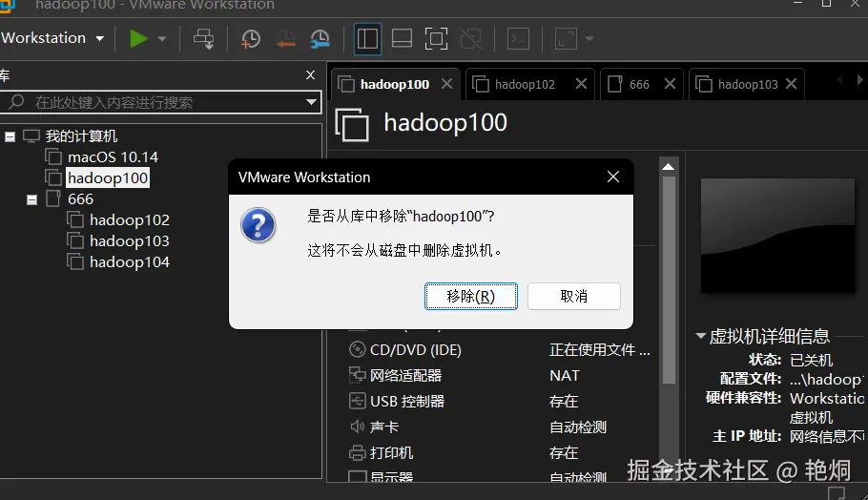Click the 自动检测 value for 声卡
Viewport: 868px width, 500px height.
[578, 427]
